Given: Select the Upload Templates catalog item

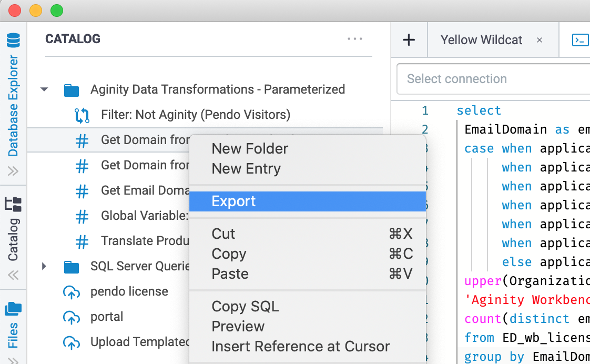Looking at the screenshot, I should [139, 342].
